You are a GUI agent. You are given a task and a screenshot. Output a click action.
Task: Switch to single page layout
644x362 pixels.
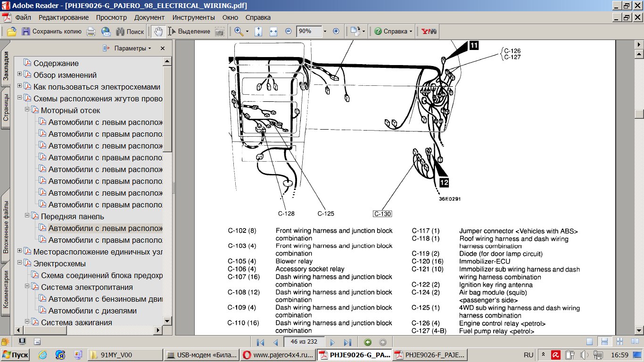point(589,342)
